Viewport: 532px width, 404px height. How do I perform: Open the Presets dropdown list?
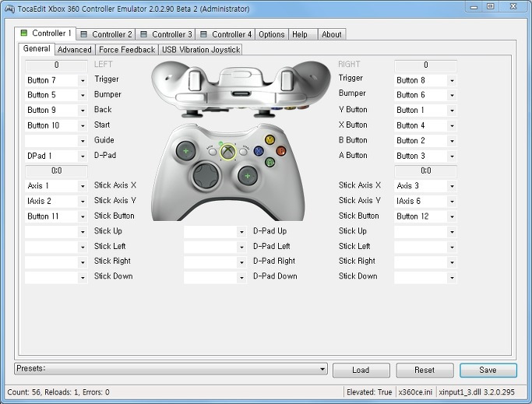pos(171,369)
